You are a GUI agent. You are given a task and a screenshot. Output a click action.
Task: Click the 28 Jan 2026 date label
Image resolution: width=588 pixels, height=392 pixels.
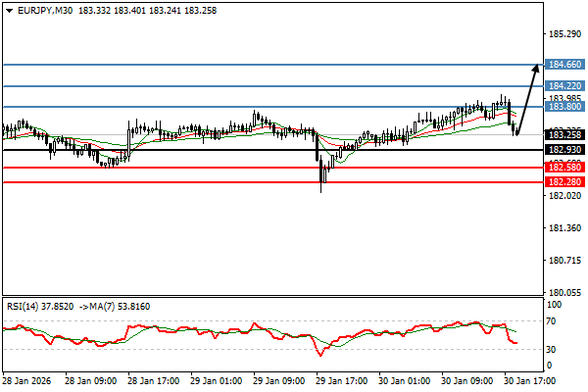(x=29, y=380)
